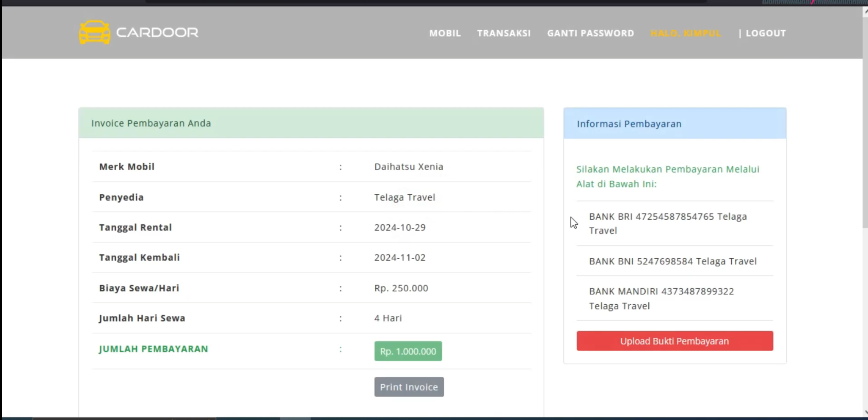Click the Rp. 1.000.000 total badge
868x420 pixels.
pyautogui.click(x=408, y=351)
